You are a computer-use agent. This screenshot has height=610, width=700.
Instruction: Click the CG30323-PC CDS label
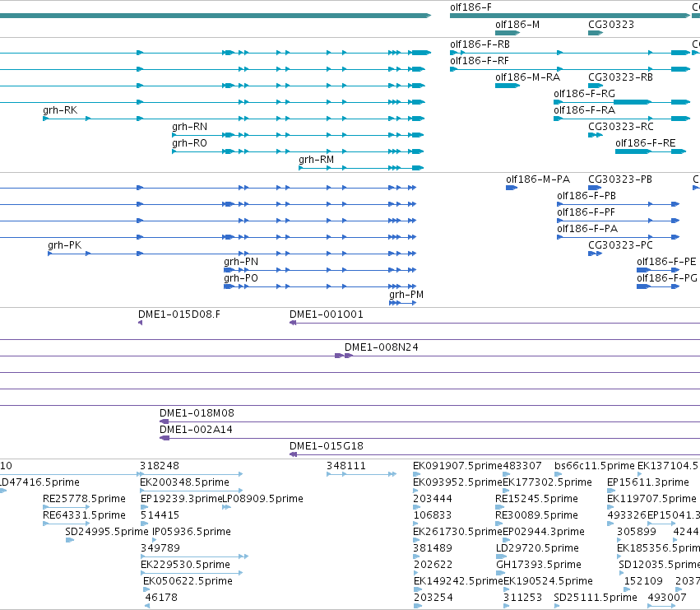(x=620, y=244)
